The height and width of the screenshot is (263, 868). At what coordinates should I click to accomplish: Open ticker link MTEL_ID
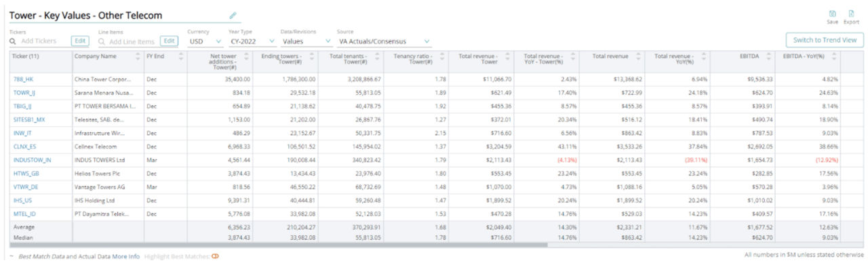(24, 214)
